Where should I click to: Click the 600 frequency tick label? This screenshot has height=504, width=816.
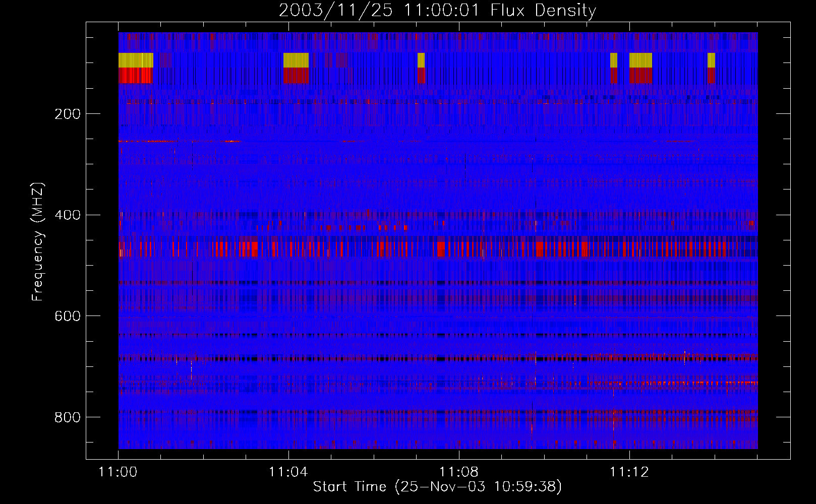pyautogui.click(x=68, y=316)
